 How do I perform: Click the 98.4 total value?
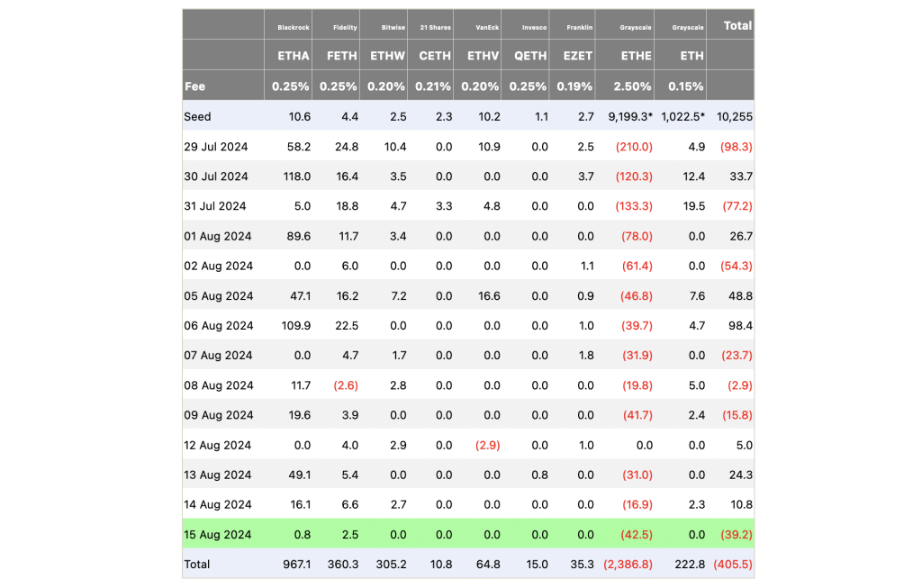(x=741, y=326)
